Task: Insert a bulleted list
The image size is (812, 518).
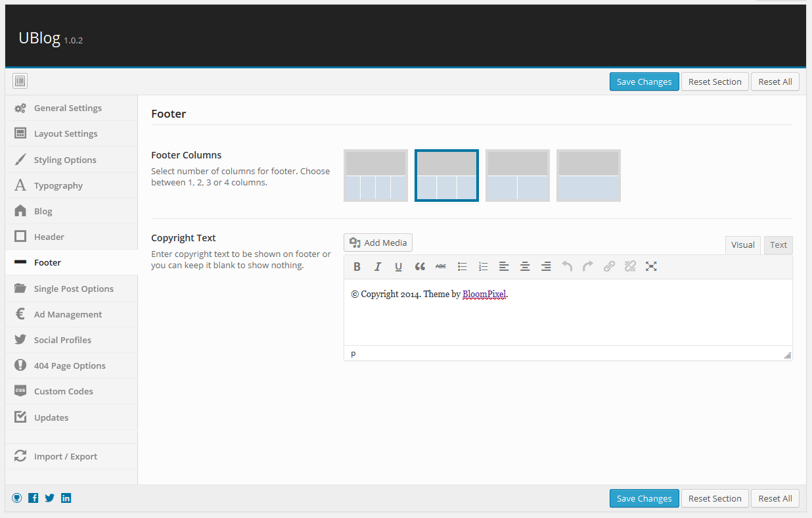Action: tap(462, 266)
